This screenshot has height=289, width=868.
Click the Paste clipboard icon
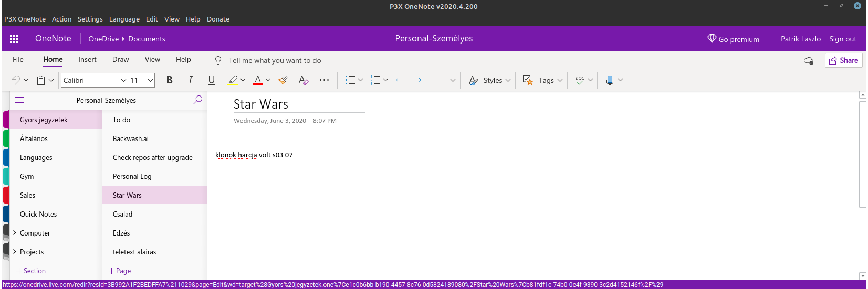pyautogui.click(x=41, y=80)
